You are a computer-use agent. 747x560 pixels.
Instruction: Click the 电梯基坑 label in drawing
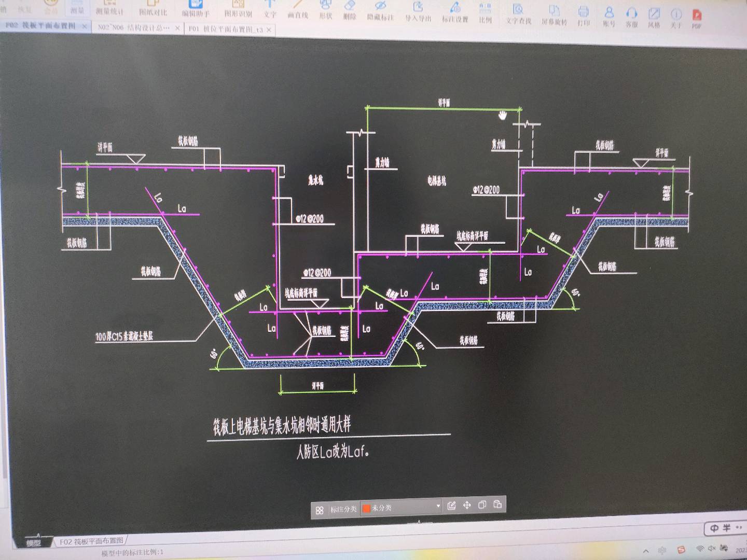(436, 180)
